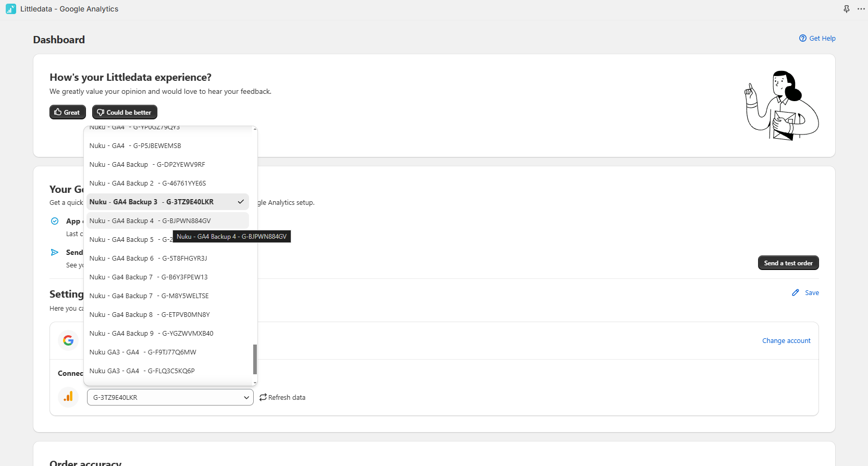Choose Nuku - GA4 Backup 4 option
Screen dimensions: 868x466
pyautogui.click(x=168, y=220)
